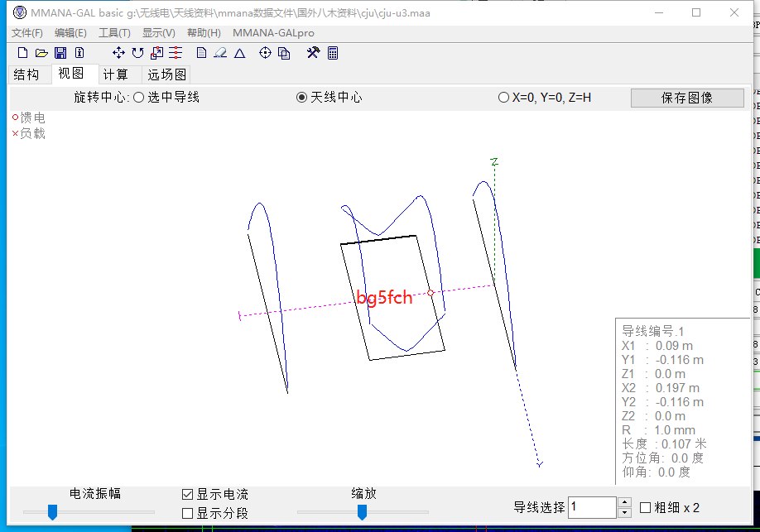
Task: Click the Save floppy disk icon
Action: pyautogui.click(x=60, y=53)
